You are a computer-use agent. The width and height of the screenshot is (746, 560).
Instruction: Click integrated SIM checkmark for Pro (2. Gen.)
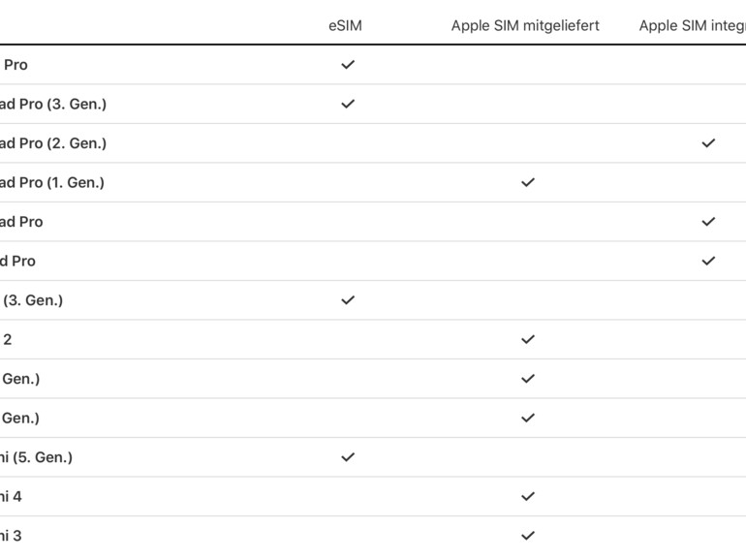708,143
